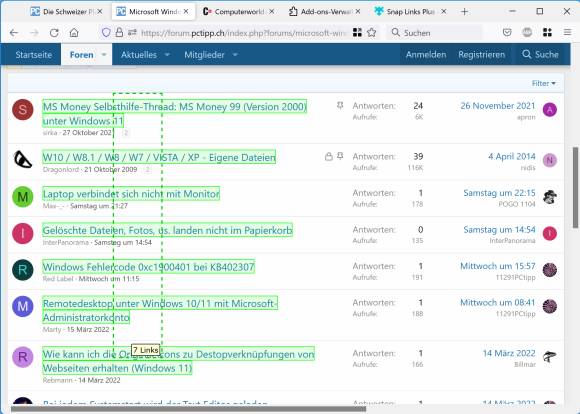Open the extensions grid icon
580x414 pixels.
[x=547, y=33]
